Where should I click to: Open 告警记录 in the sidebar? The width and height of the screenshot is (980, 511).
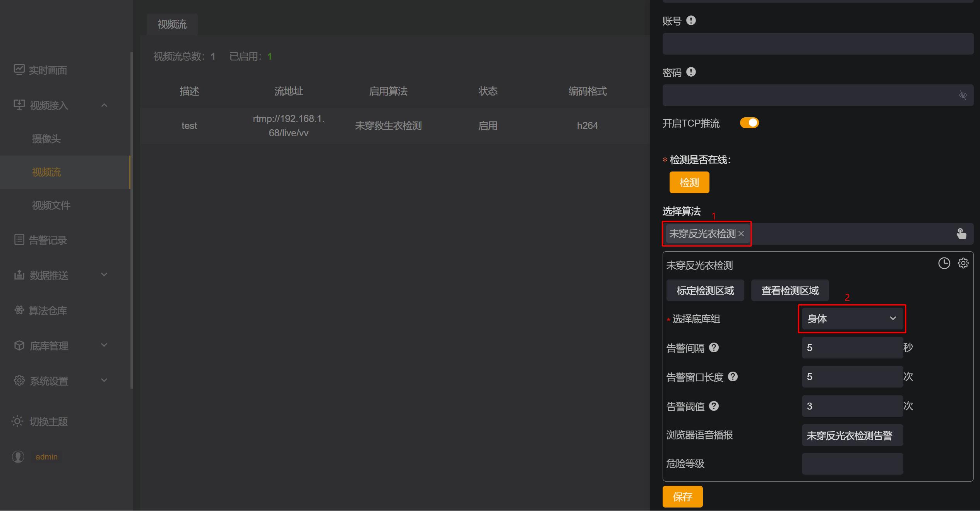(x=48, y=240)
